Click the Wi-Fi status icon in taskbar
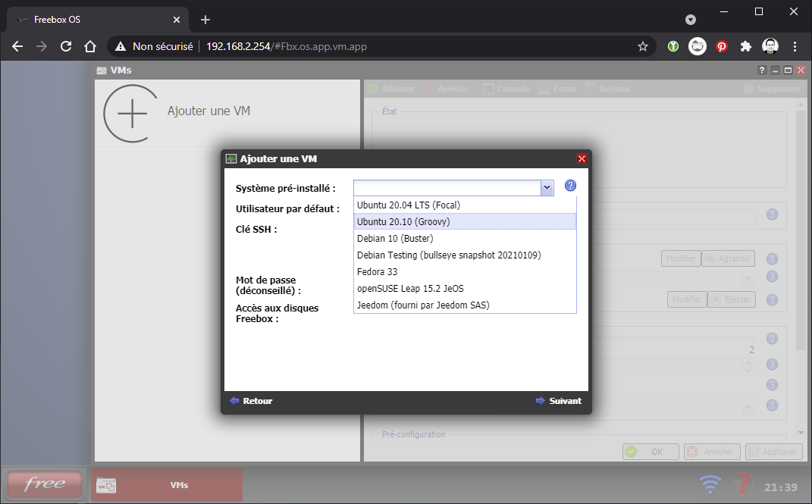812x504 pixels. coord(710,484)
